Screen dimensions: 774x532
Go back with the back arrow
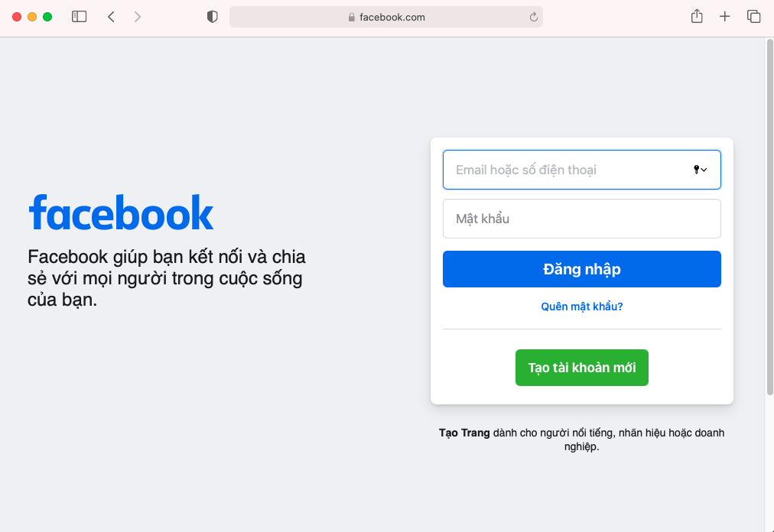point(111,17)
